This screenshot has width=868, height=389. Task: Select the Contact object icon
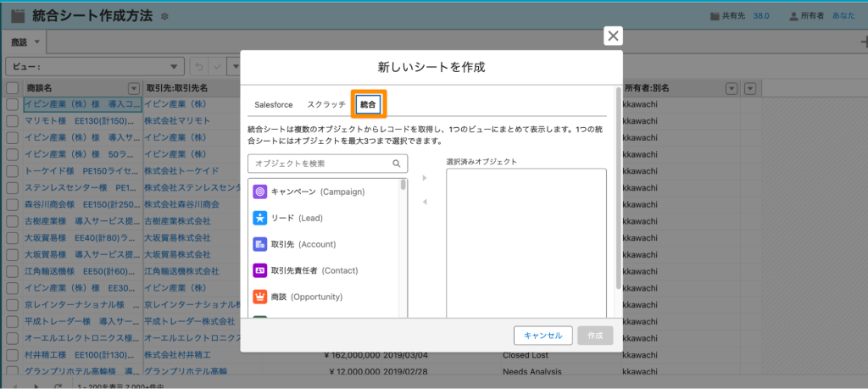click(260, 270)
